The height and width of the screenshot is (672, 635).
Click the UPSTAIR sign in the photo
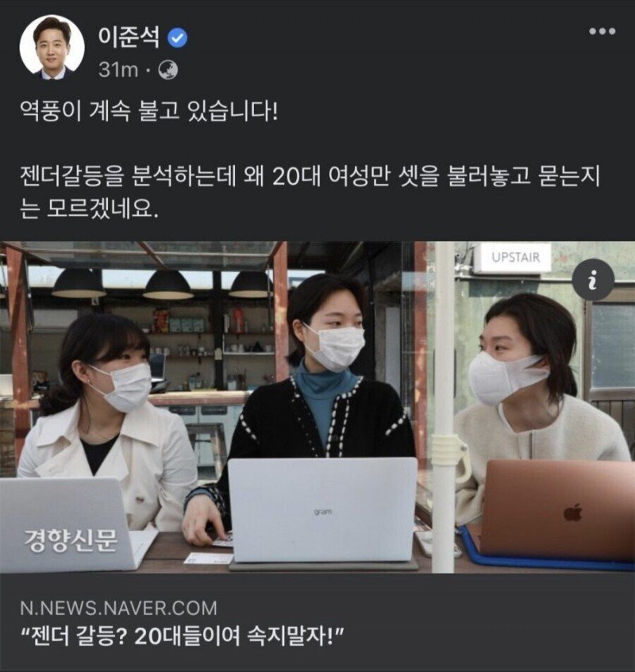pos(514,258)
